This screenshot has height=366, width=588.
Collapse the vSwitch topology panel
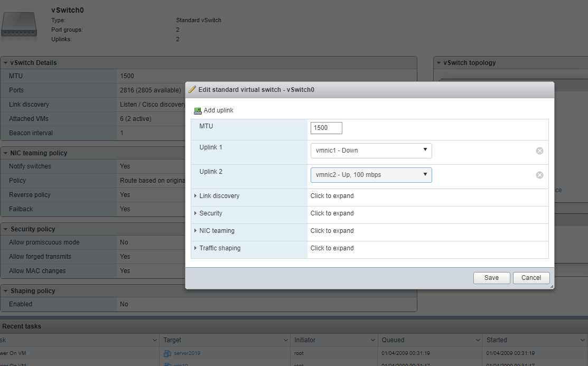(439, 62)
